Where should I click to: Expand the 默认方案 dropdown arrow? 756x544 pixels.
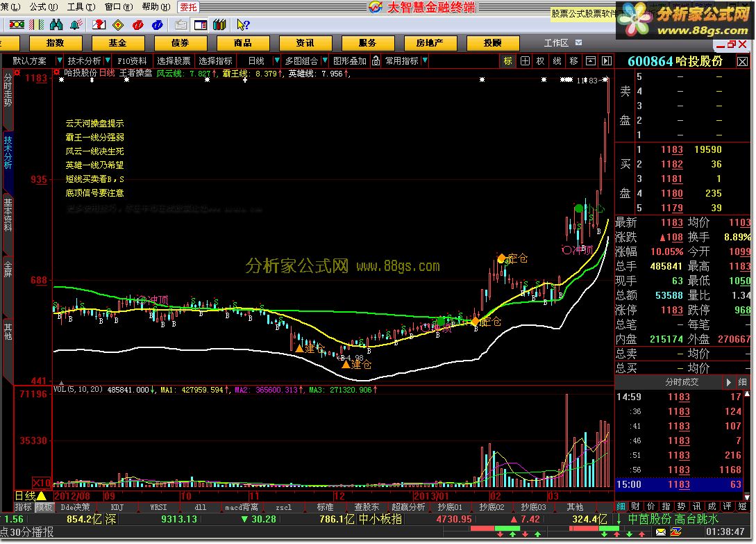(59, 61)
